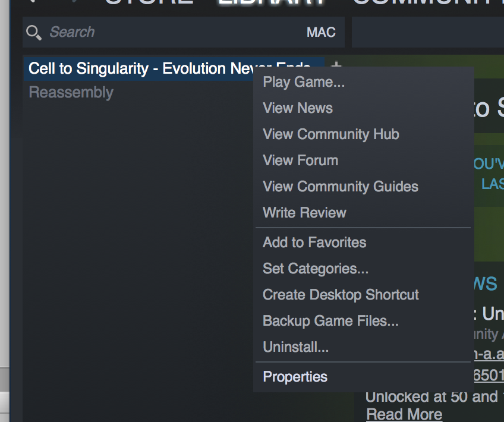Click Uninstall... in the context menu
Viewport: 504px width, 422px height.
pos(295,347)
